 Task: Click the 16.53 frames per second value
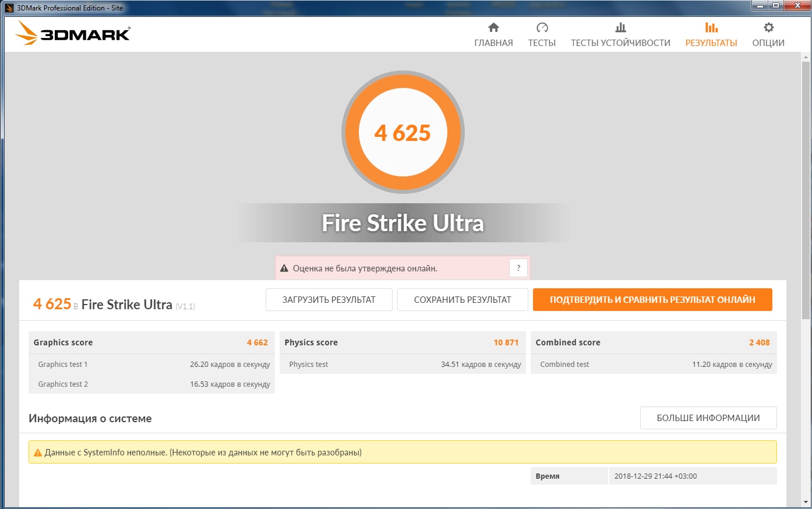click(230, 384)
